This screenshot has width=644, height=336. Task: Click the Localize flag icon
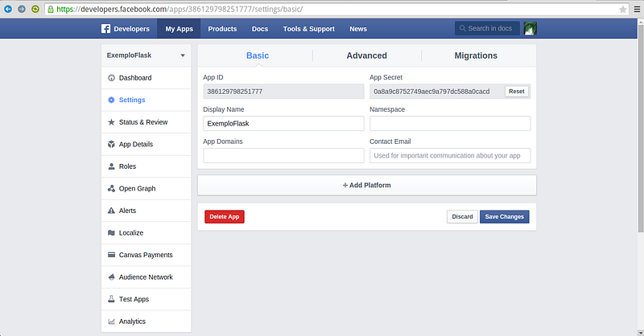click(x=111, y=232)
